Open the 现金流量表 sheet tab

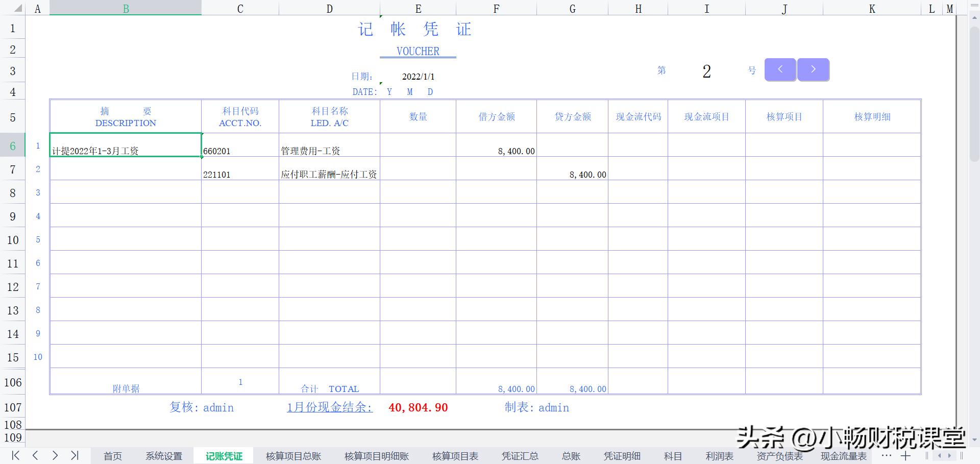[843, 456]
